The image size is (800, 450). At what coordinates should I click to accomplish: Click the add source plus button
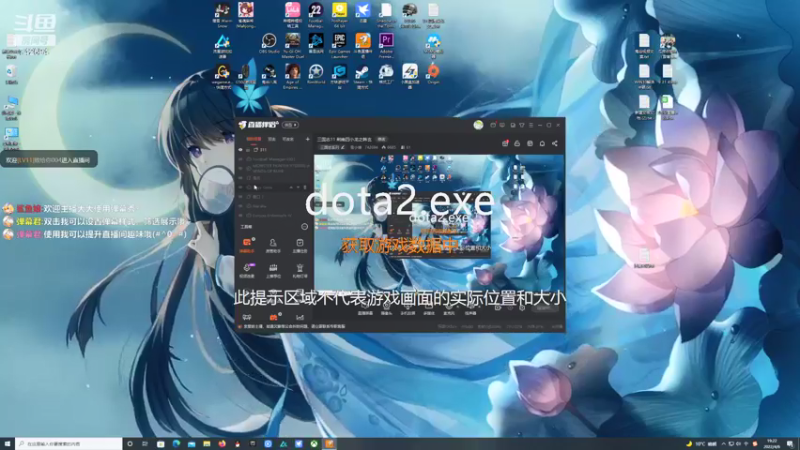click(x=307, y=139)
